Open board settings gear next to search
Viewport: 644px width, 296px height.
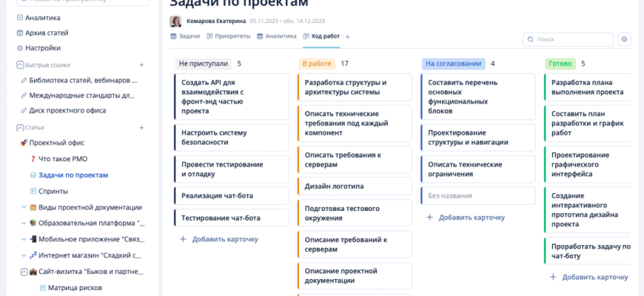coord(624,39)
